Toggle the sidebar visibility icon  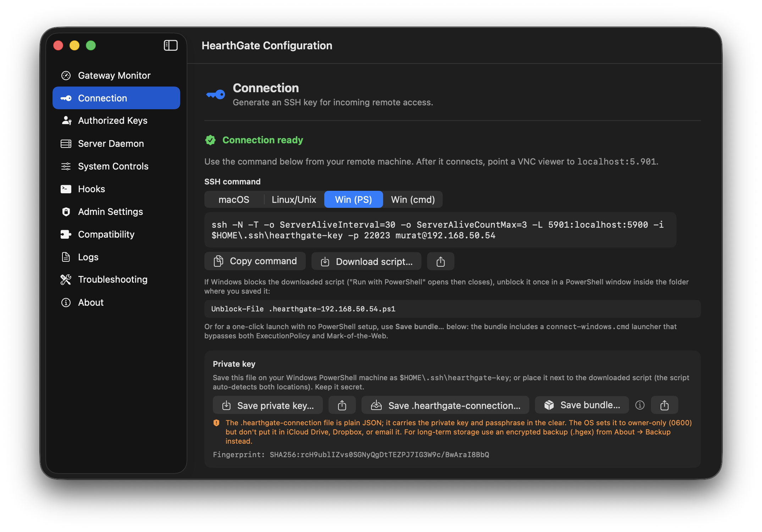tap(171, 45)
